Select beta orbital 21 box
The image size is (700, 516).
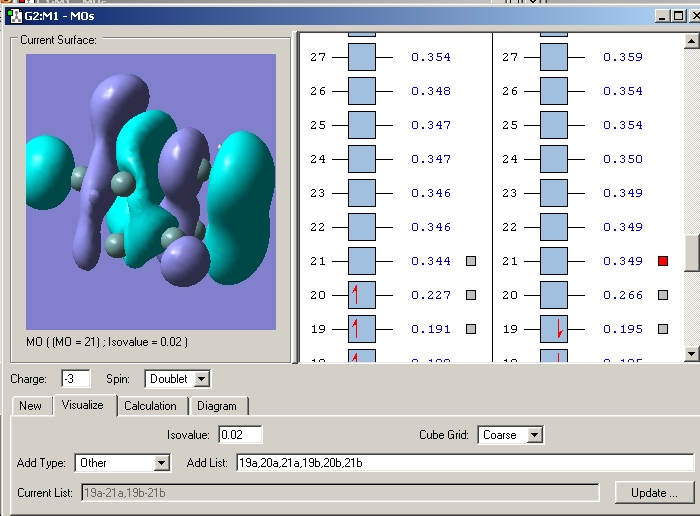click(554, 261)
